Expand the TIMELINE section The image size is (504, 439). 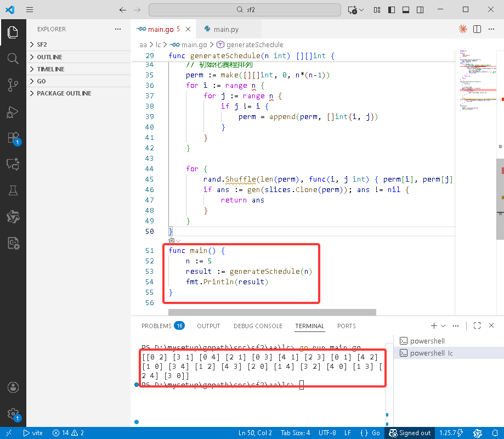(x=78, y=69)
